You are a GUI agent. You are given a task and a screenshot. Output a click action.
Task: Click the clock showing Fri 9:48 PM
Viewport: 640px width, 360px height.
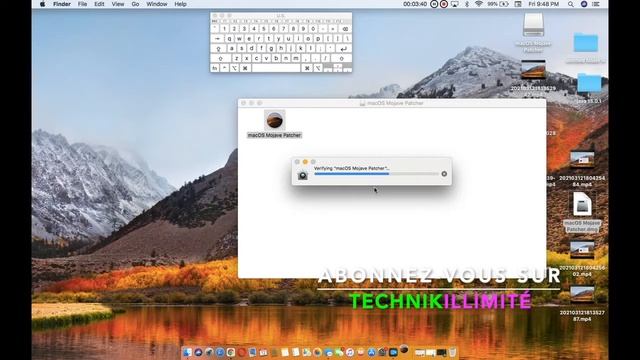coord(543,4)
